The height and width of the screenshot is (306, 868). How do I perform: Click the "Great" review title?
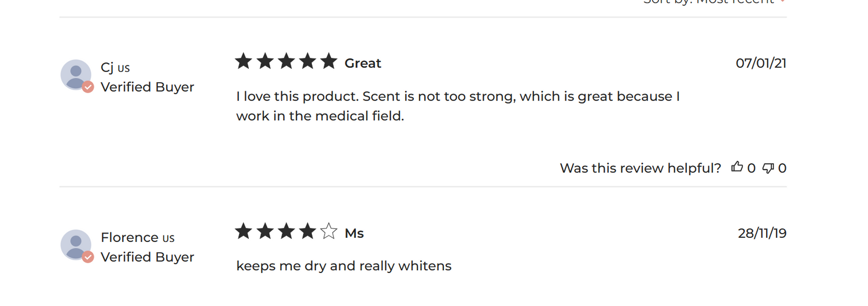tap(363, 64)
